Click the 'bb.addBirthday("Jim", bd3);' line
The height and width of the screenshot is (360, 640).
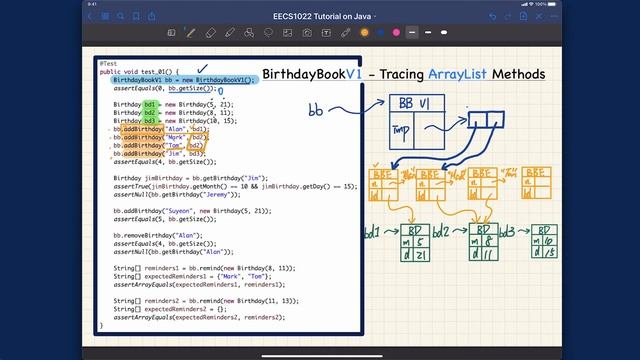tap(160, 153)
